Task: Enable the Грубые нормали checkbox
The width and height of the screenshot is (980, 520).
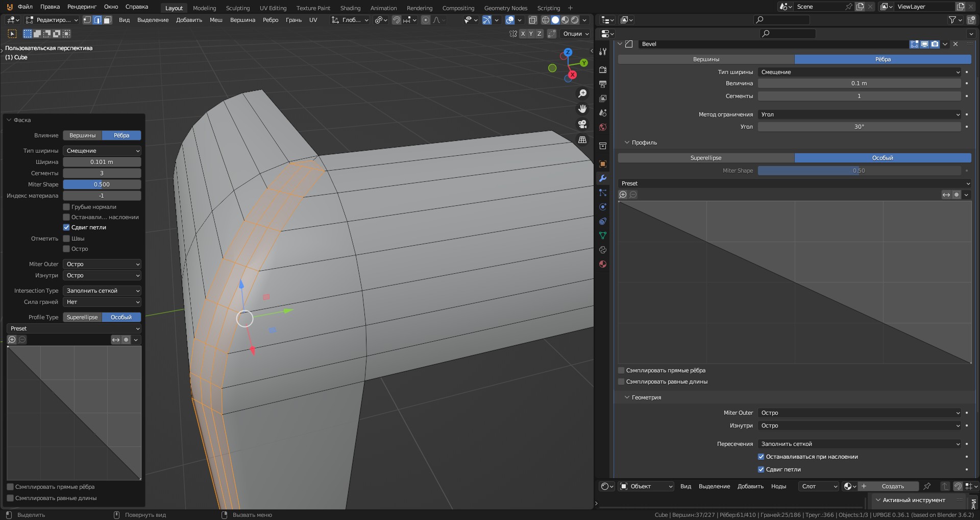Action: (x=66, y=207)
